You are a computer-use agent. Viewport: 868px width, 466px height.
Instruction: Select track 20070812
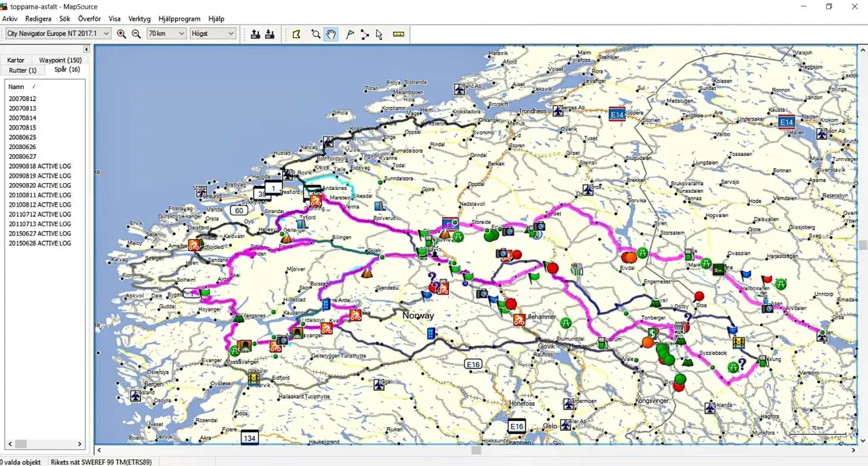(22, 99)
